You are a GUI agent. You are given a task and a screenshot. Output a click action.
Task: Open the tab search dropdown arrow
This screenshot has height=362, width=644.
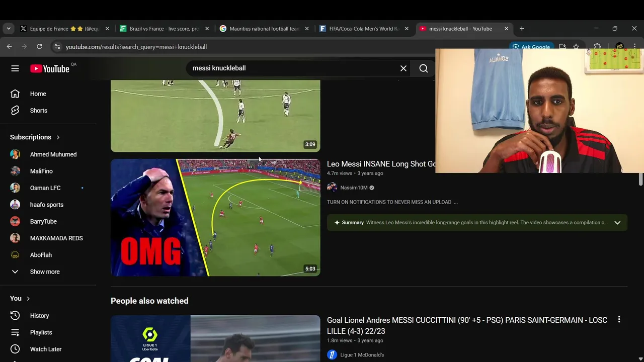pyautogui.click(x=9, y=29)
